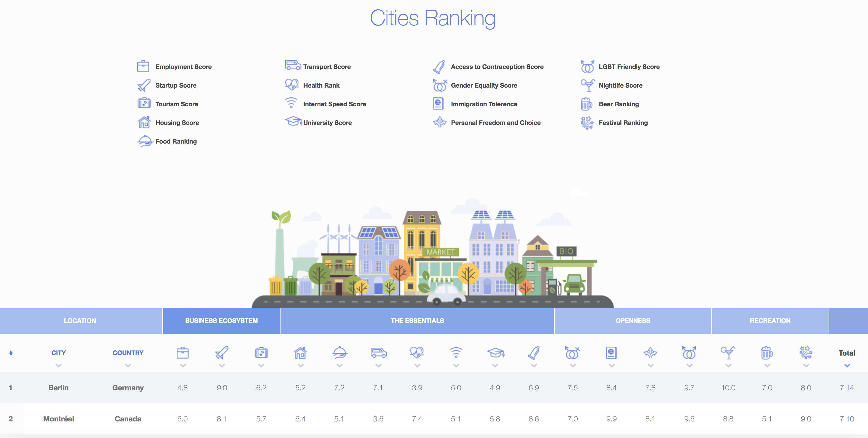Click the CITY column header label
The height and width of the screenshot is (438, 868).
(58, 353)
